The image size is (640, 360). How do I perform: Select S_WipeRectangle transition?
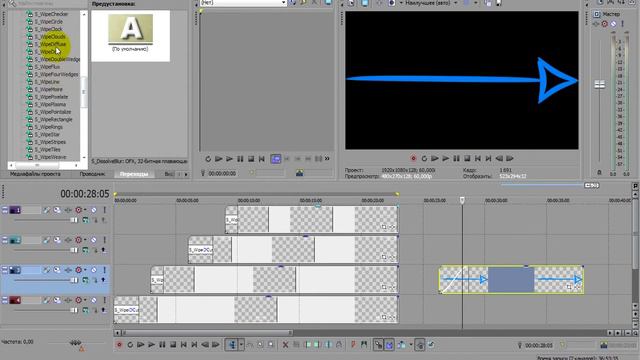[x=53, y=119]
